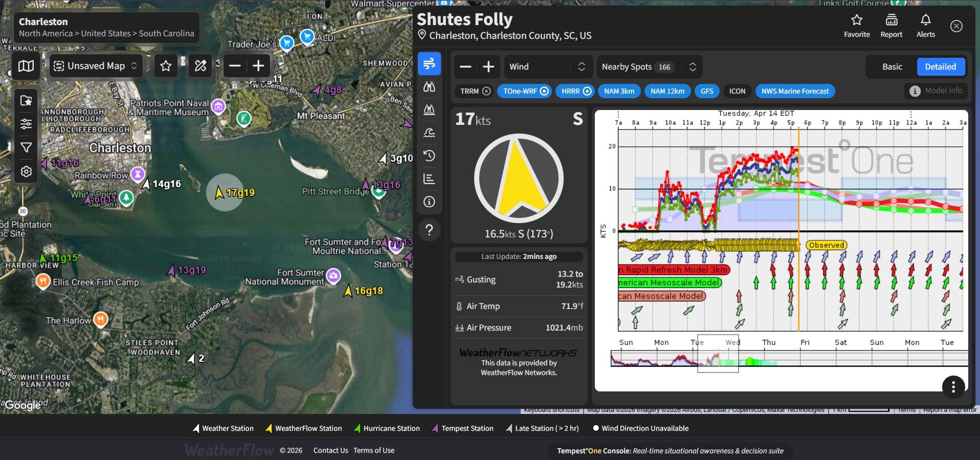Open the Alerts bell icon

pos(926,26)
